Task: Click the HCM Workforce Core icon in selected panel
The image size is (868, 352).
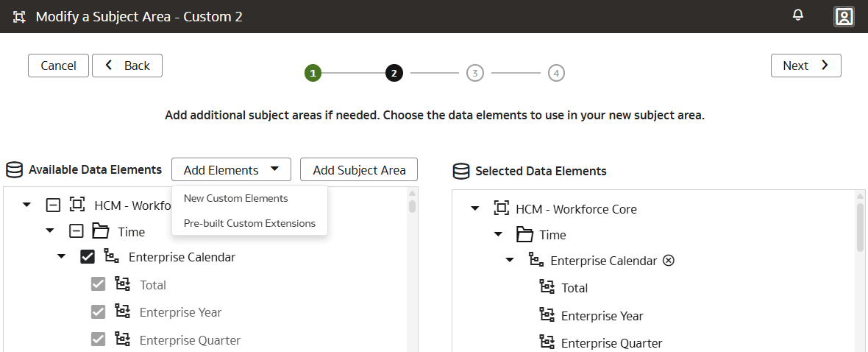Action: [501, 208]
